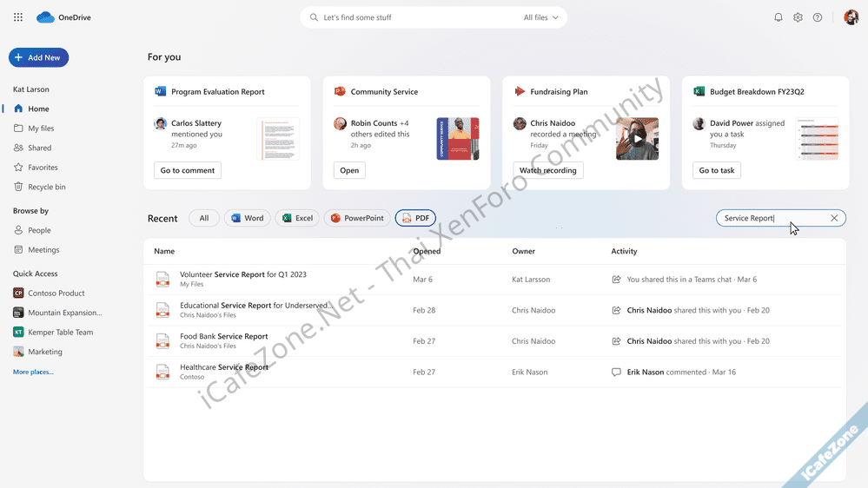The height and width of the screenshot is (488, 868).
Task: Open the Recycle bin in sidebar
Action: (x=46, y=187)
